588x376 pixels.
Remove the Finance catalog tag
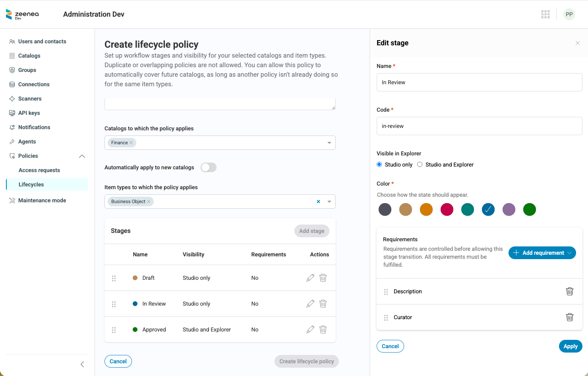(131, 143)
